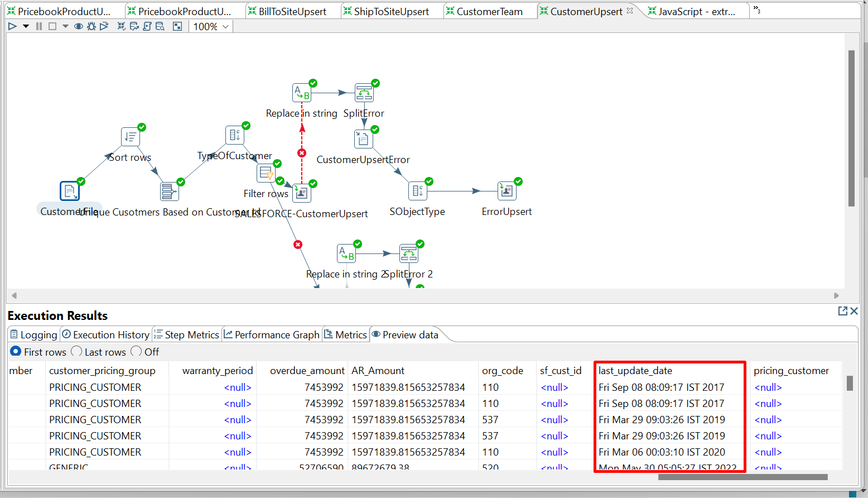Click the SplitError step icon
The width and height of the screenshot is (868, 498).
(x=364, y=93)
